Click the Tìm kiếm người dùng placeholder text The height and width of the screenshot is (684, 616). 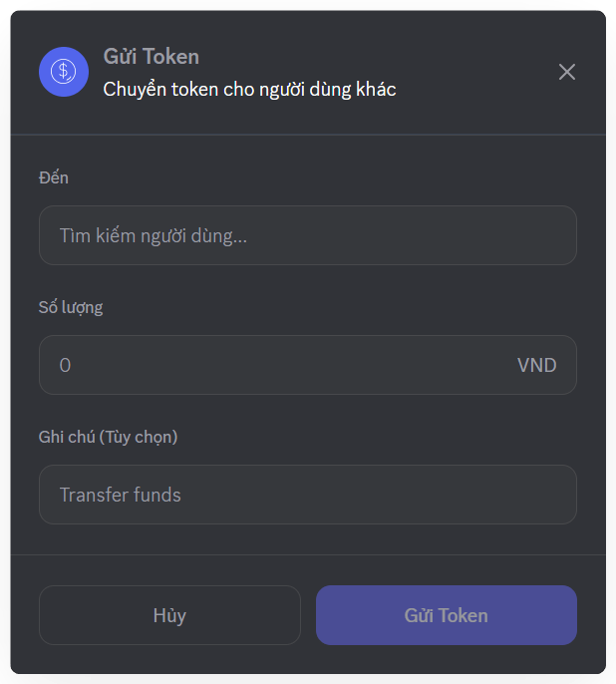point(154,235)
